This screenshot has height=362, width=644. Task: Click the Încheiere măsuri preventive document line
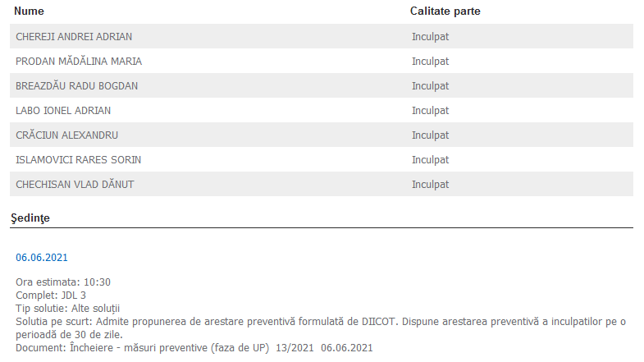195,347
